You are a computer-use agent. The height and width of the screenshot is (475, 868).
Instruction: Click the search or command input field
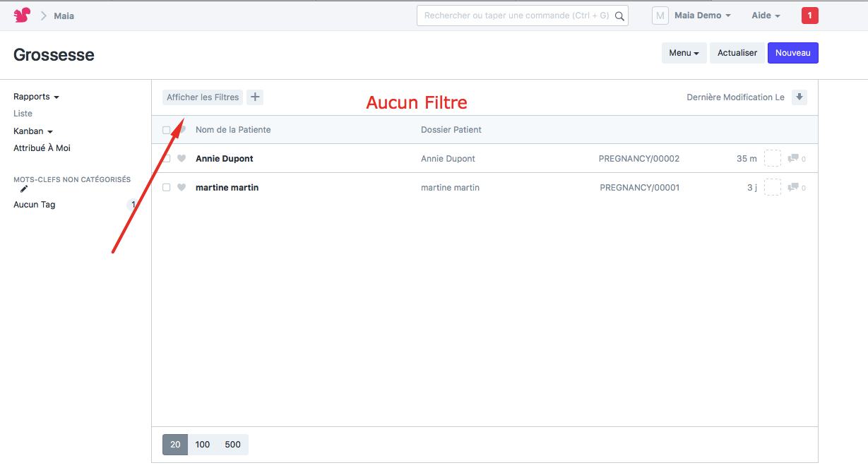coord(516,16)
